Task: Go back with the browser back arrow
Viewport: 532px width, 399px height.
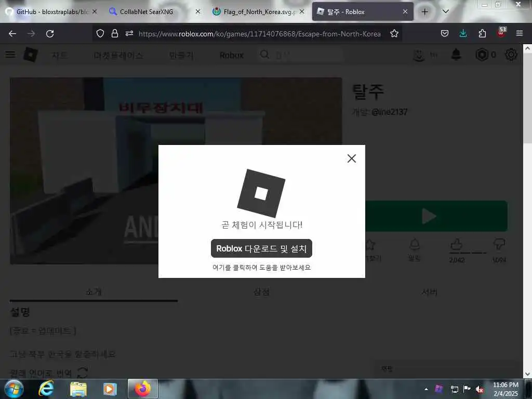Action: (12, 34)
